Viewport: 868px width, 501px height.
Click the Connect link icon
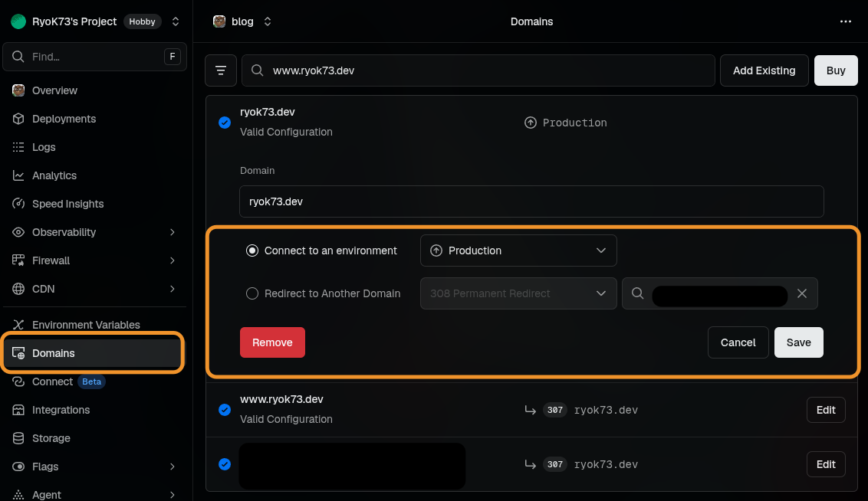coord(18,381)
